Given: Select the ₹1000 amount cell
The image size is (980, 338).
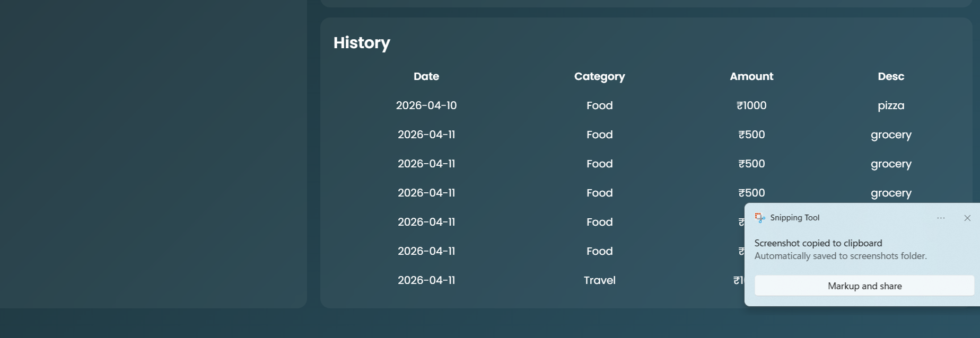Looking at the screenshot, I should point(751,105).
